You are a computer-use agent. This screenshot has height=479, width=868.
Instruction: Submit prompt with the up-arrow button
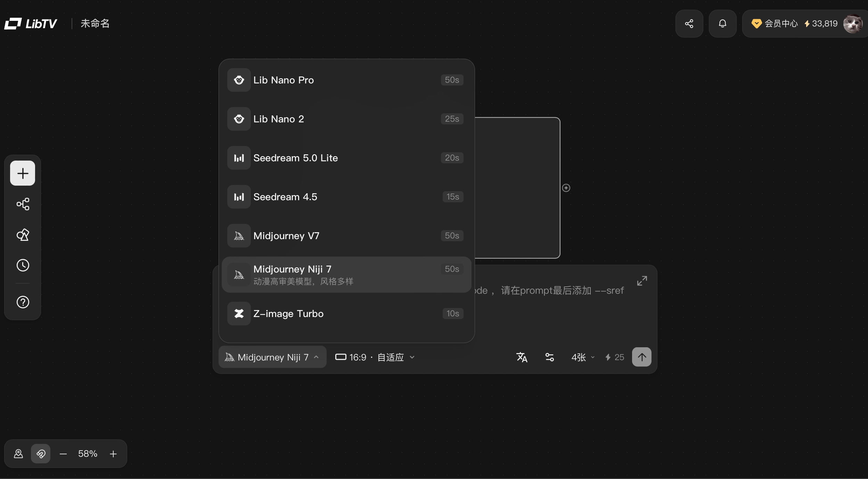tap(641, 357)
